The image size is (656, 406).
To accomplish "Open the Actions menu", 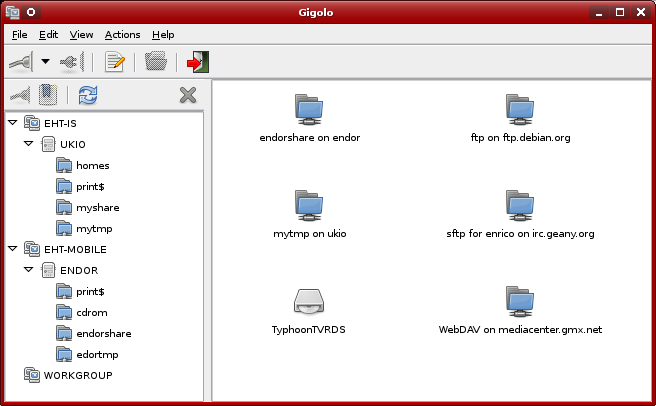I will click(122, 35).
